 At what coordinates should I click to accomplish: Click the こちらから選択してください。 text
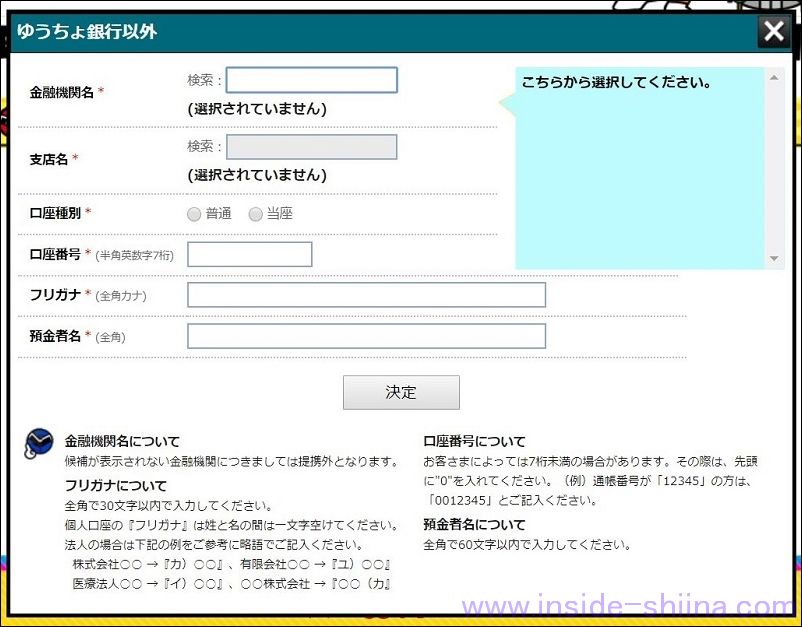tap(616, 82)
